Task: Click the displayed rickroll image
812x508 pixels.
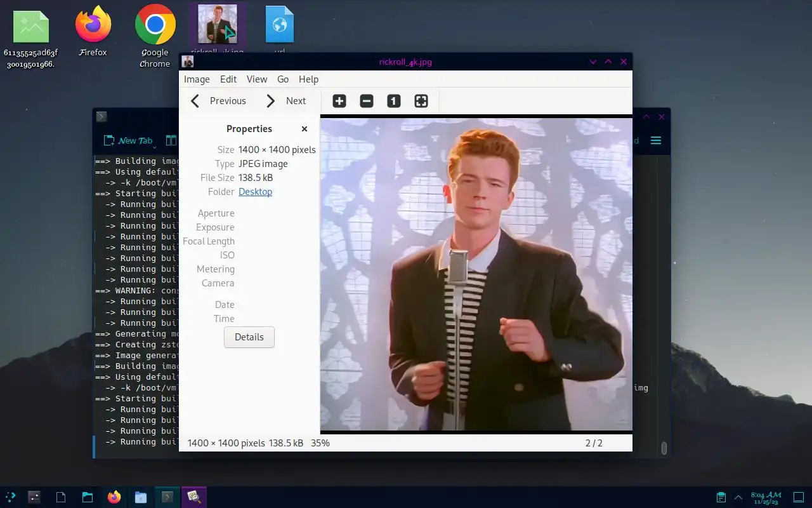Action: tap(476, 274)
